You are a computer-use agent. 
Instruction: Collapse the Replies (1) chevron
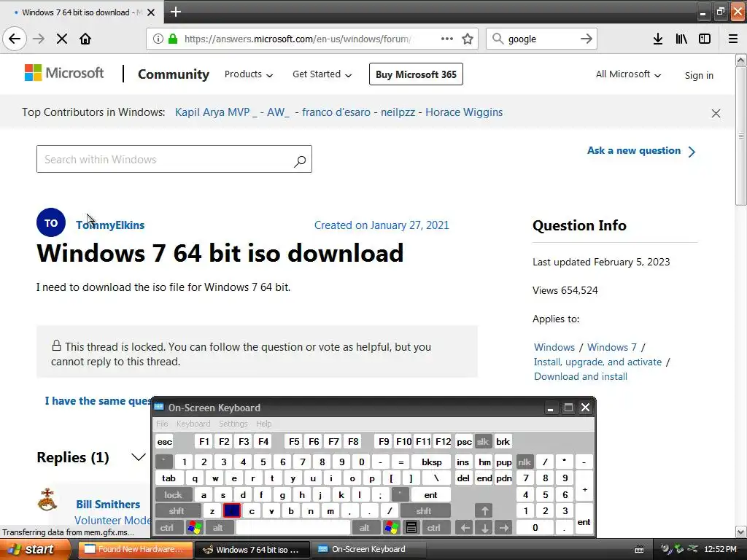[138, 458]
